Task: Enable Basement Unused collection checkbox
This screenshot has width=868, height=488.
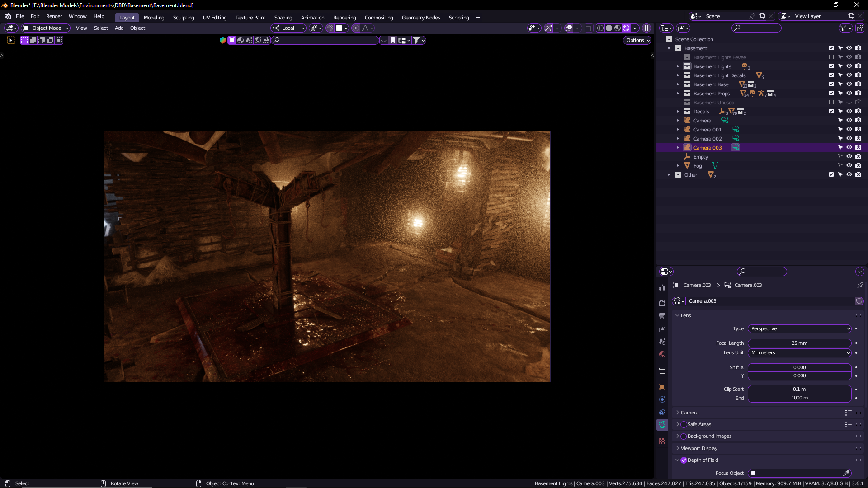Action: tap(831, 103)
